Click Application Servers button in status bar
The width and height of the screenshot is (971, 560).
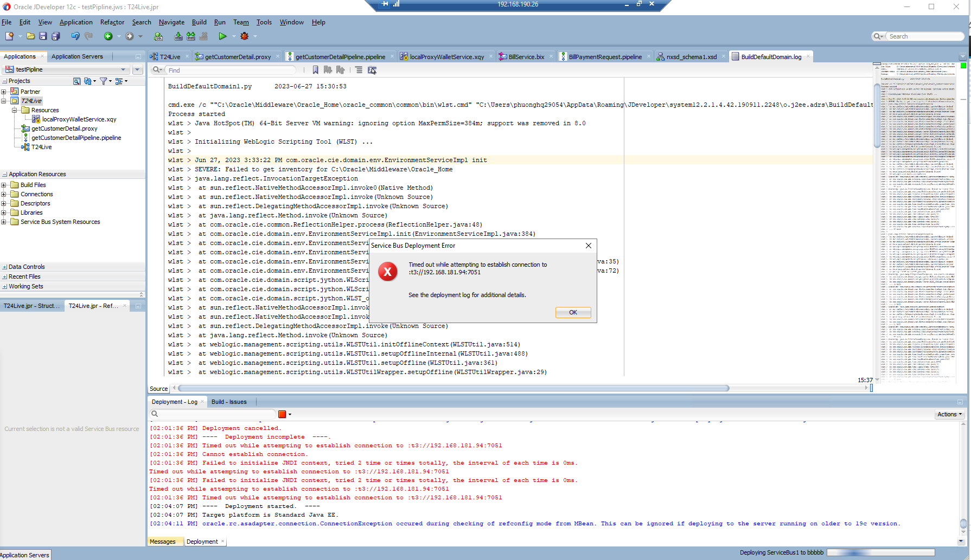[x=25, y=555]
